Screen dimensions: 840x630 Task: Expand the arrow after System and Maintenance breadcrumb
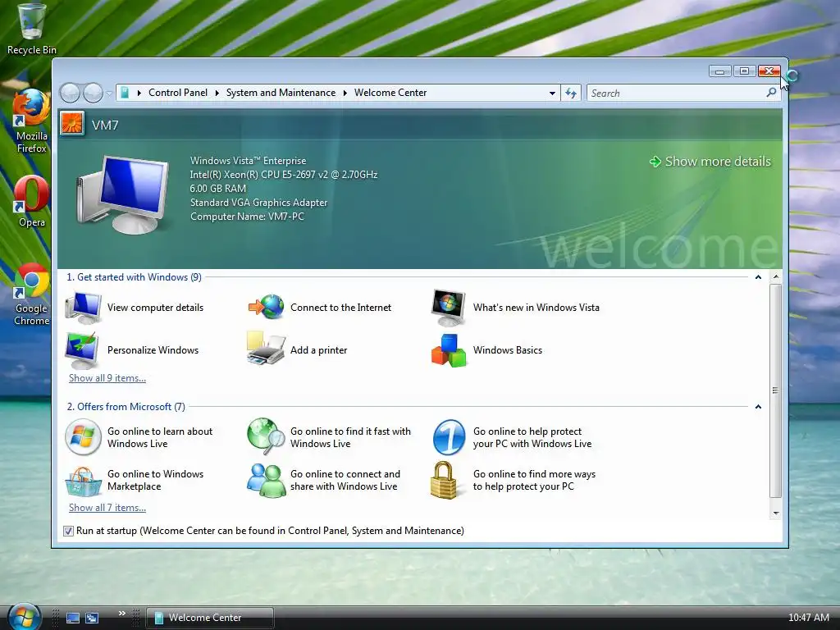tap(345, 94)
